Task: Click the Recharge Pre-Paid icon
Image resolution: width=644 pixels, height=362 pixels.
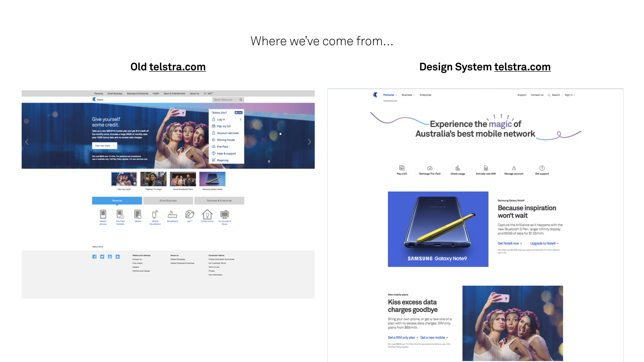Action: (x=430, y=168)
